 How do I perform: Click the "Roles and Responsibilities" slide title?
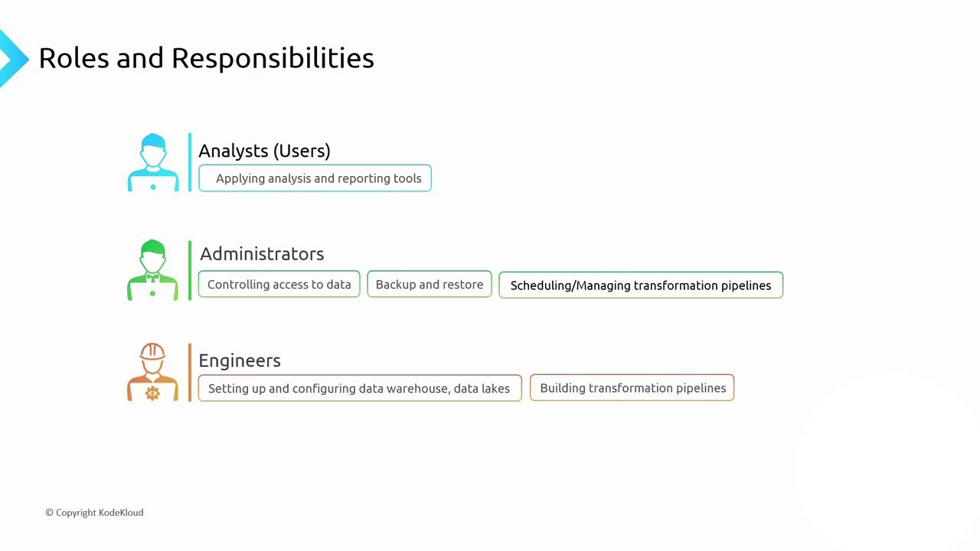click(x=206, y=58)
